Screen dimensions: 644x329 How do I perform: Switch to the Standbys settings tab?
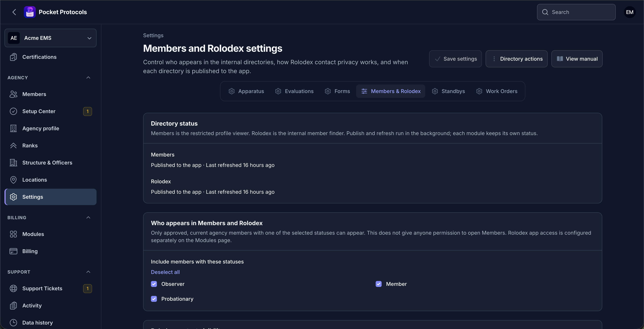448,91
